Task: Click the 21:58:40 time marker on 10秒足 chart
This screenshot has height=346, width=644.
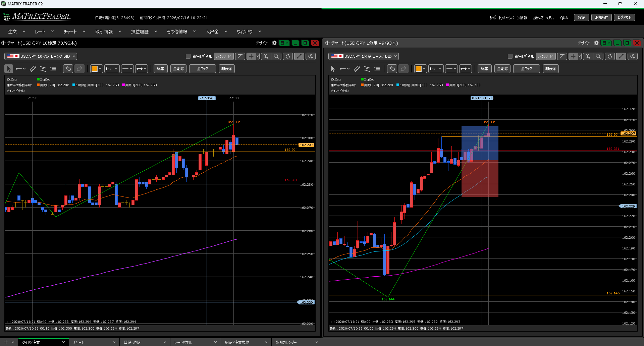Action: [207, 98]
